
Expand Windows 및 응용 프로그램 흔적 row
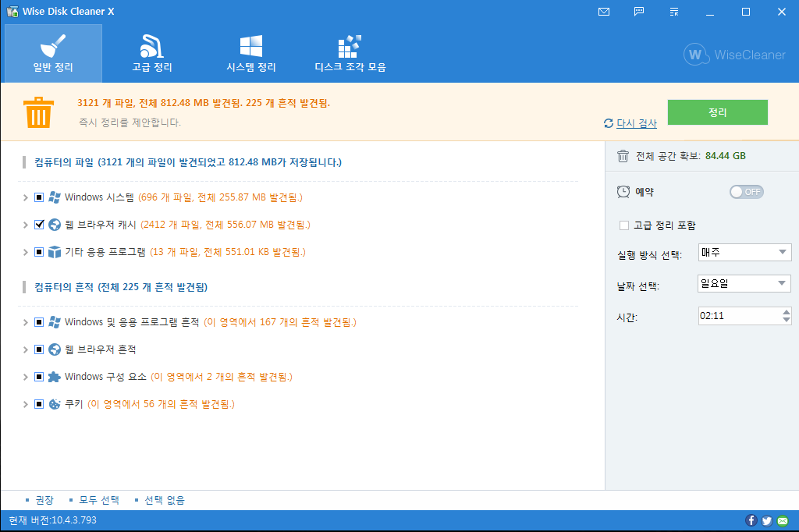point(25,323)
